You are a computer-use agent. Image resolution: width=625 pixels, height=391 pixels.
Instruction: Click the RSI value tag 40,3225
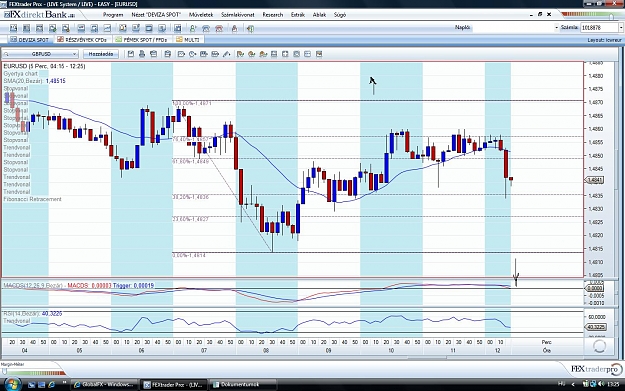tap(595, 327)
